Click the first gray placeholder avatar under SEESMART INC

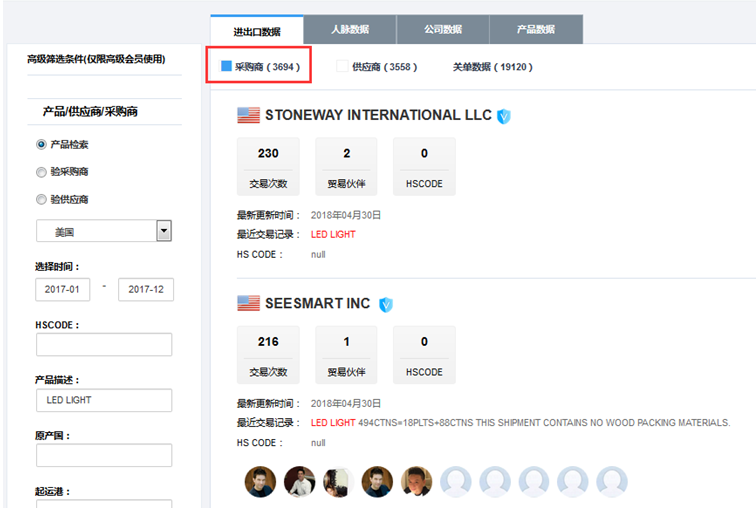click(456, 481)
